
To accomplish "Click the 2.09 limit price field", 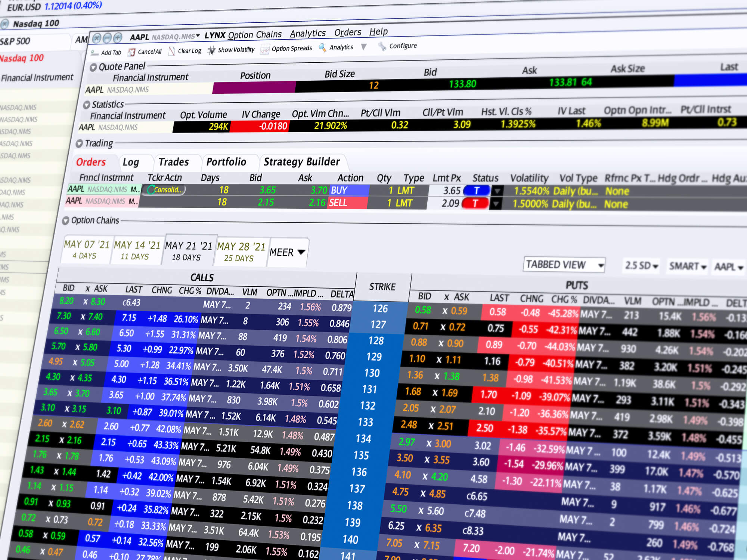I will [444, 203].
